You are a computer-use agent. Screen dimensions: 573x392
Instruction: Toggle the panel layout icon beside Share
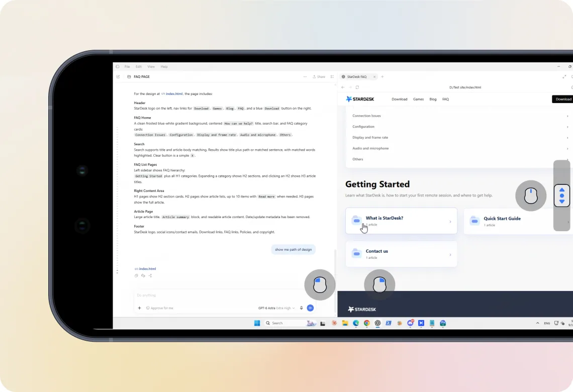tap(332, 77)
